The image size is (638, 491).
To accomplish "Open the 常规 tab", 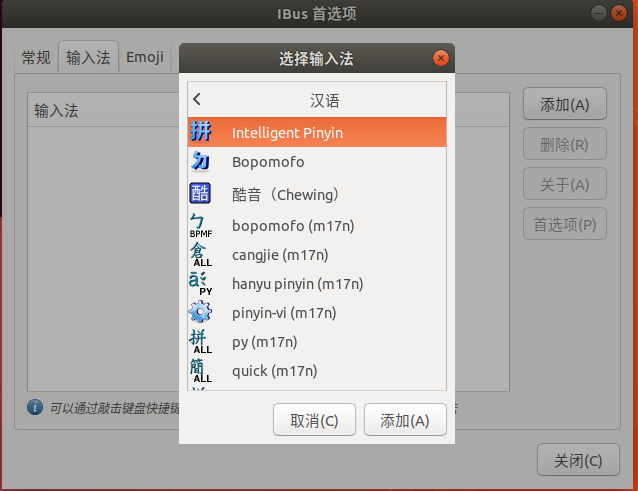I will [x=36, y=57].
